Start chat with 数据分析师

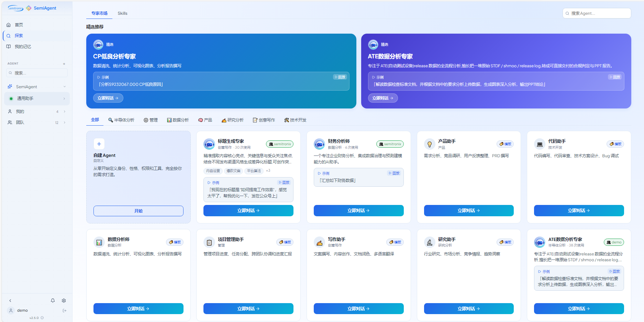[x=138, y=309]
